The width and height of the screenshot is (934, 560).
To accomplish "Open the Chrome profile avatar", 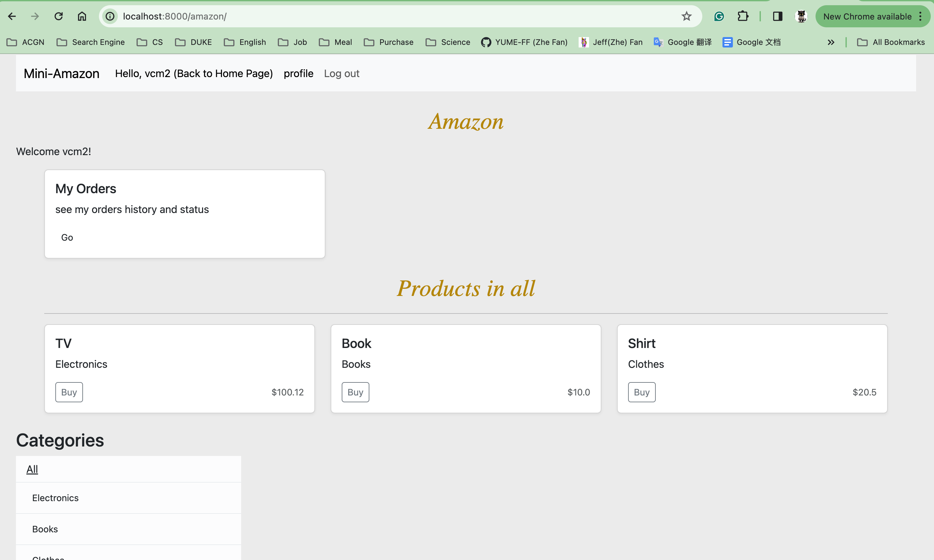I will (x=801, y=16).
